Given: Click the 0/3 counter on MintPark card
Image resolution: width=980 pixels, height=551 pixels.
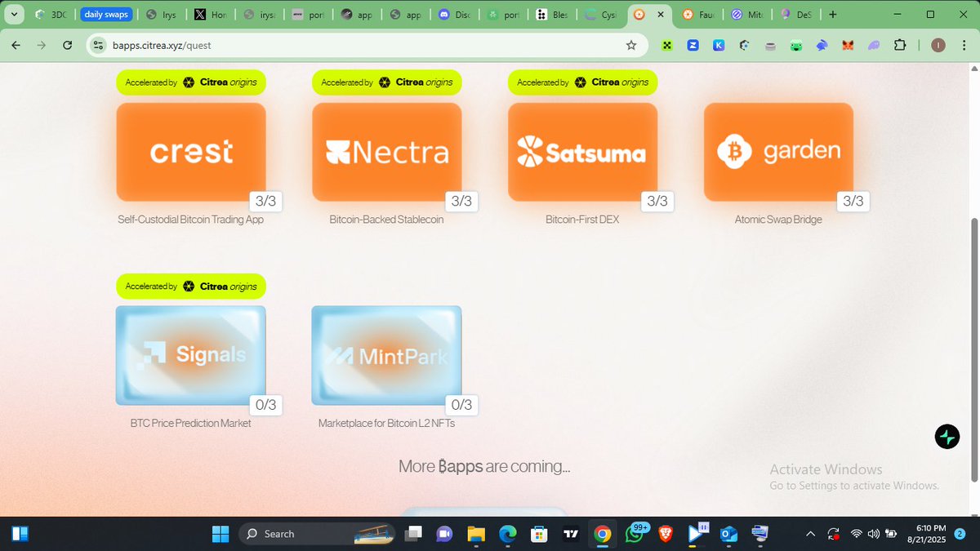Looking at the screenshot, I should (461, 404).
